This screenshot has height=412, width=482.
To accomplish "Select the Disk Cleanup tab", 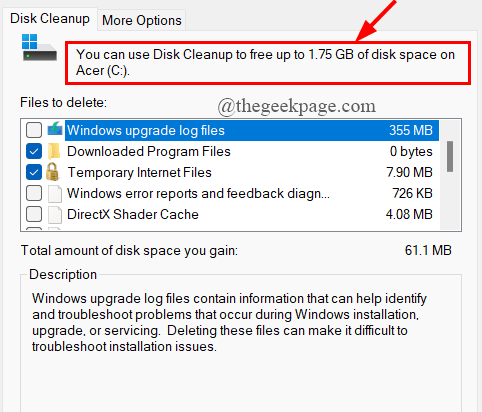I will (x=50, y=19).
